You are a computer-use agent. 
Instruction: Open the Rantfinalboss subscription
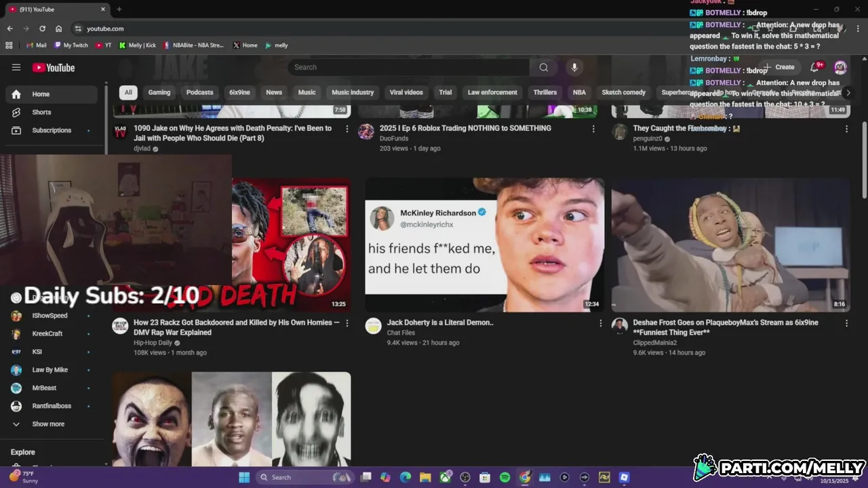point(52,406)
